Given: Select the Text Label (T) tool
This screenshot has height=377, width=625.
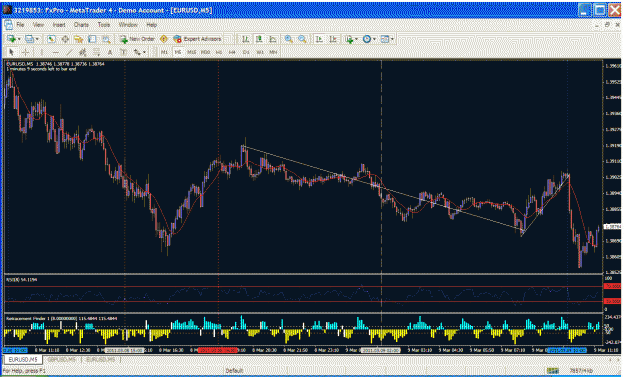Looking at the screenshot, I should 123,52.
